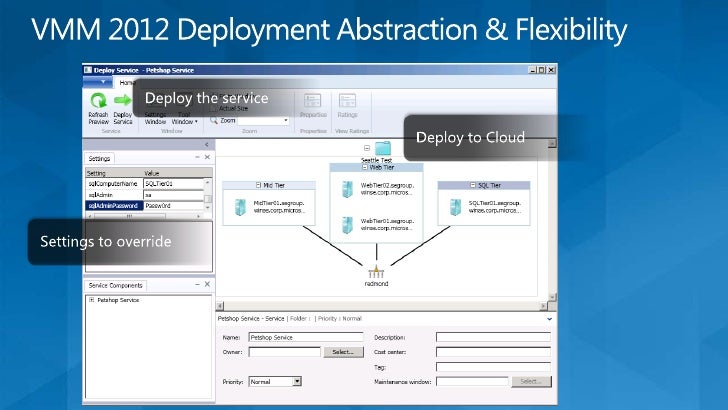This screenshot has width=728, height=410.
Task: Minimize the Settings panel
Action: pyautogui.click(x=197, y=157)
